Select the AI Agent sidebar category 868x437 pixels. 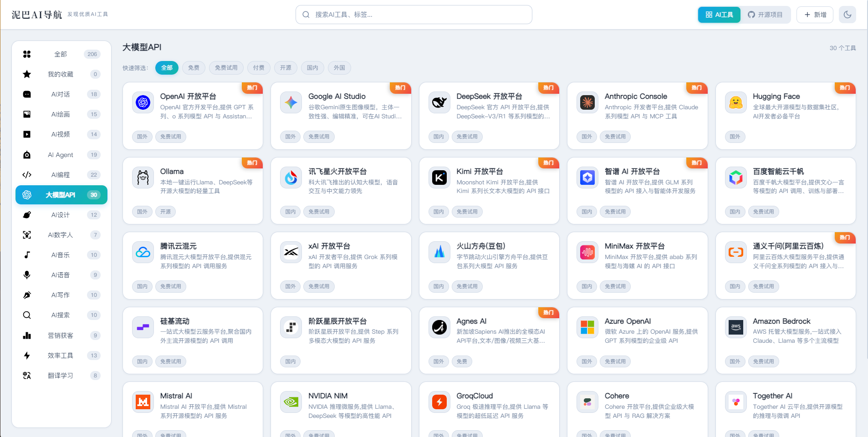(61, 155)
